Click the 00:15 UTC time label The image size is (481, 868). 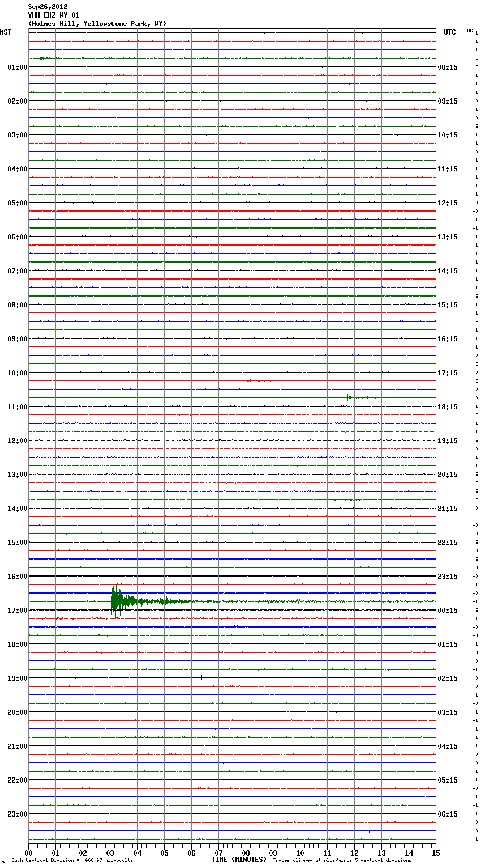coord(448,611)
